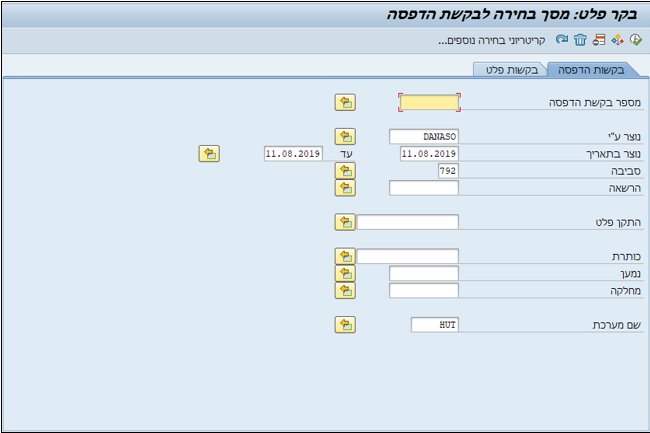650x433 pixels.
Task: Click the label 'שם מערכת'
Action: click(x=616, y=325)
